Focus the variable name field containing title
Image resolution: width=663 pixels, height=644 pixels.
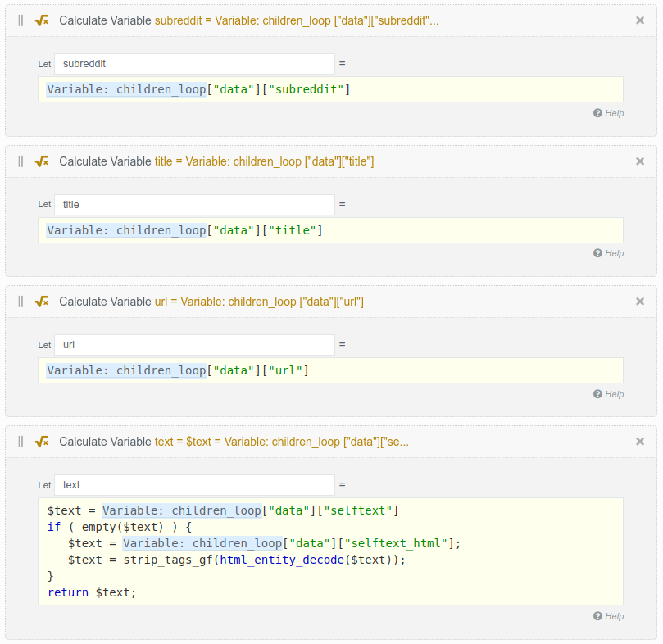194,205
